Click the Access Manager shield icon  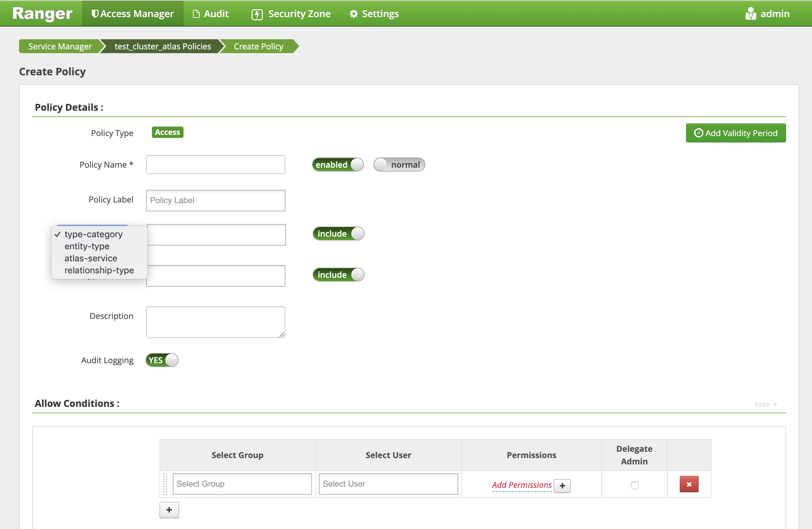(95, 14)
